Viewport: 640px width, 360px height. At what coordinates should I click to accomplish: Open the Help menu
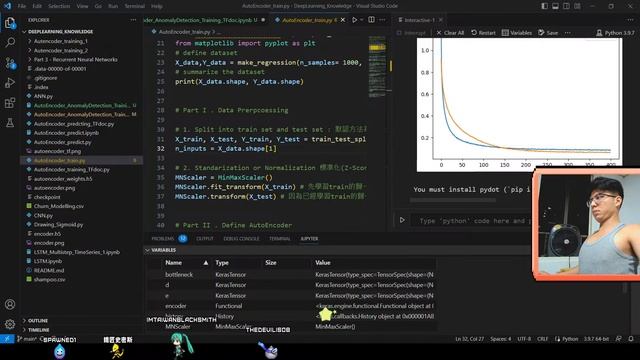157,6
